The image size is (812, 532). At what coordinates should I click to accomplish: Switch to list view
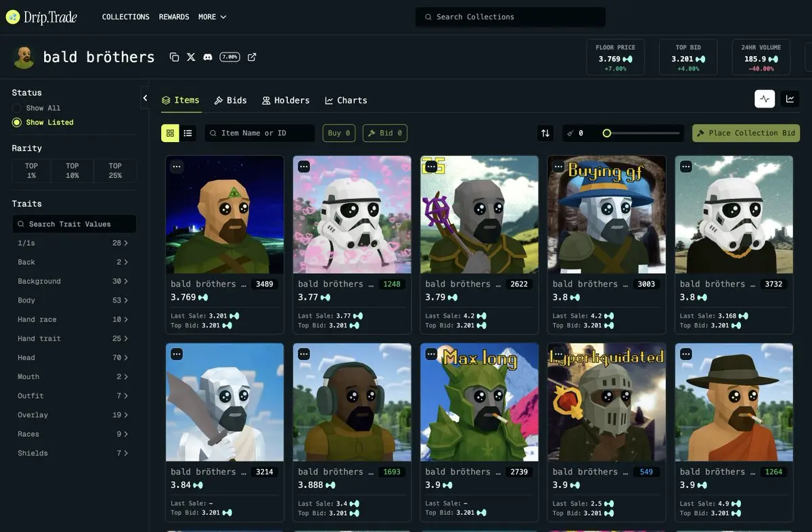[x=188, y=133]
